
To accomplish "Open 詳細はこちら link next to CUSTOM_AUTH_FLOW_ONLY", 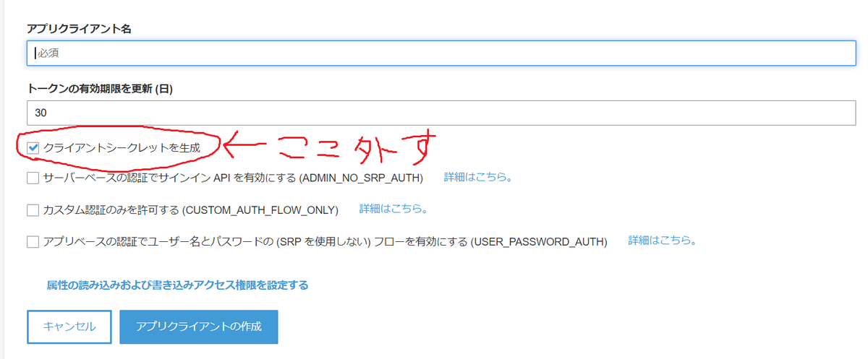I will click(x=393, y=209).
